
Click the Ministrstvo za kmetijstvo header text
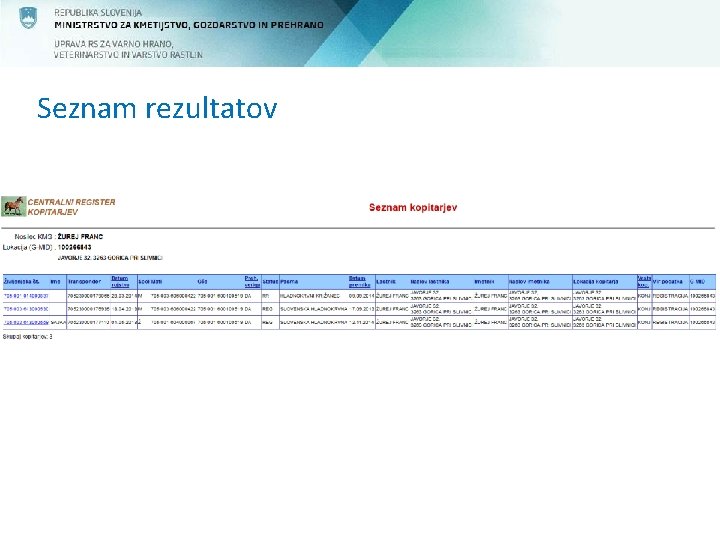tap(189, 25)
